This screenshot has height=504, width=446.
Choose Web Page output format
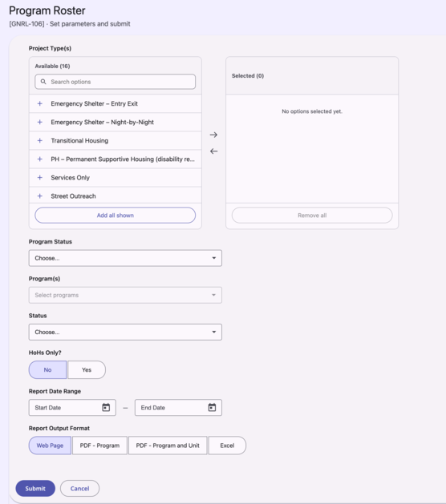50,446
